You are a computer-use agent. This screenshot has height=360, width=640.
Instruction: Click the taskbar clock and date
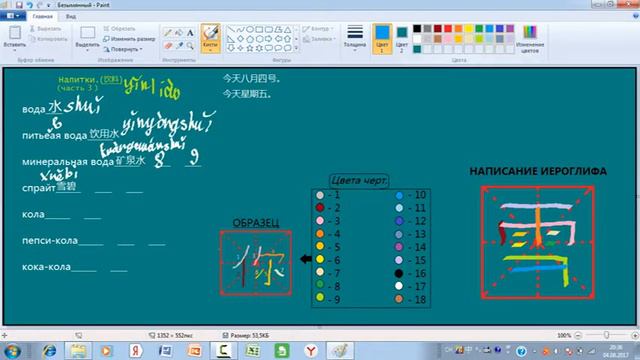point(617,351)
